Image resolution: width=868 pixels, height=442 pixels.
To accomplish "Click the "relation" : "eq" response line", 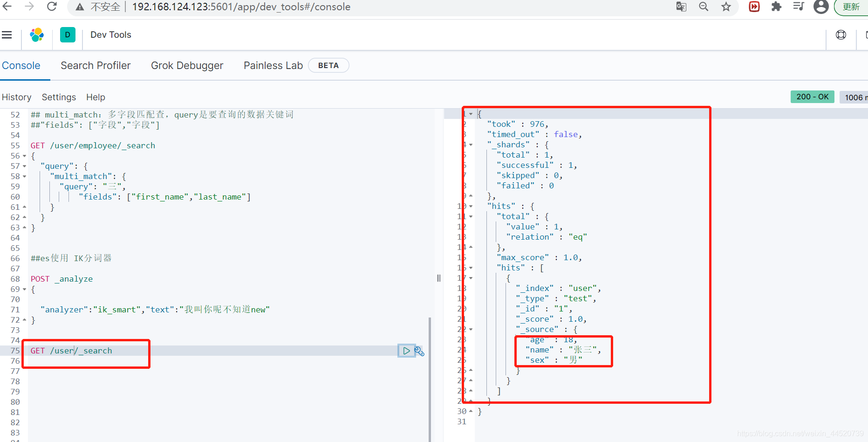I will coord(547,237).
